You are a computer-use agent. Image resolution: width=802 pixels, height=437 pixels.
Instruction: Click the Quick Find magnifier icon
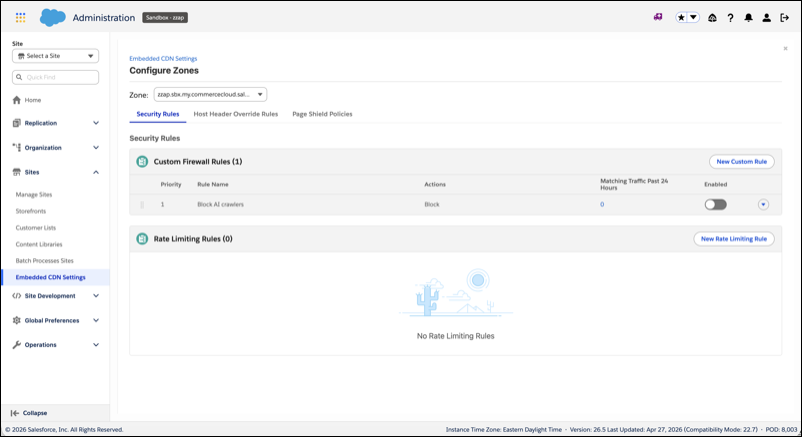point(19,77)
